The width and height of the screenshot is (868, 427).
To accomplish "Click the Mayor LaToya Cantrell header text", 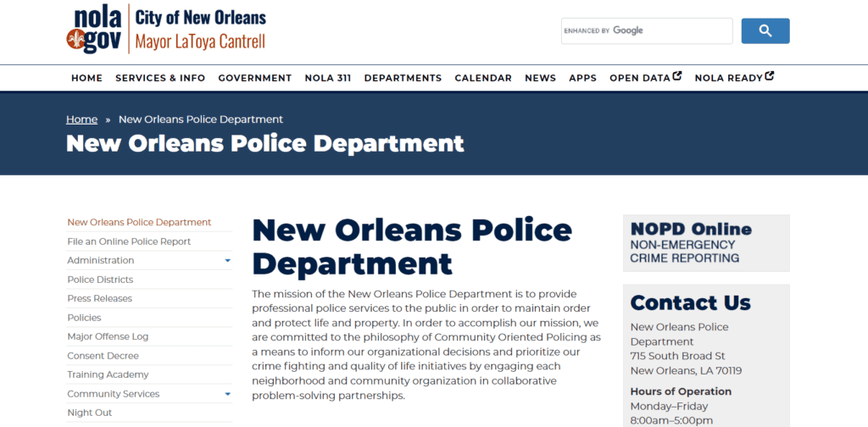I will point(200,42).
